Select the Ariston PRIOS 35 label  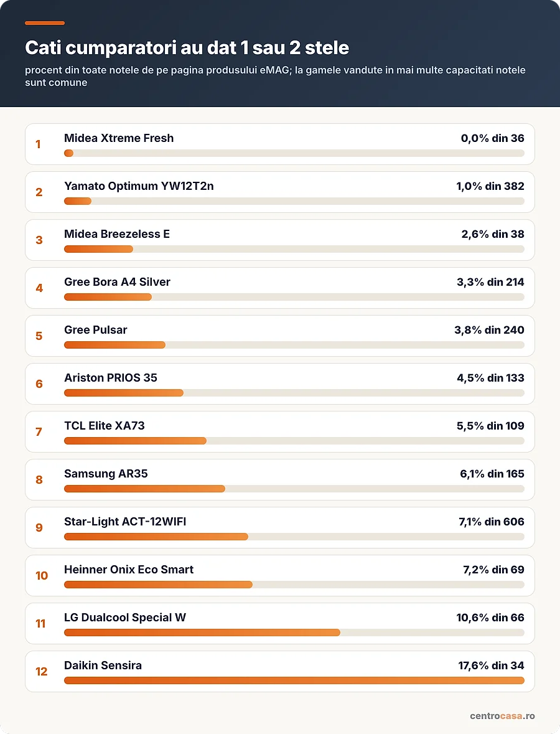pos(110,378)
